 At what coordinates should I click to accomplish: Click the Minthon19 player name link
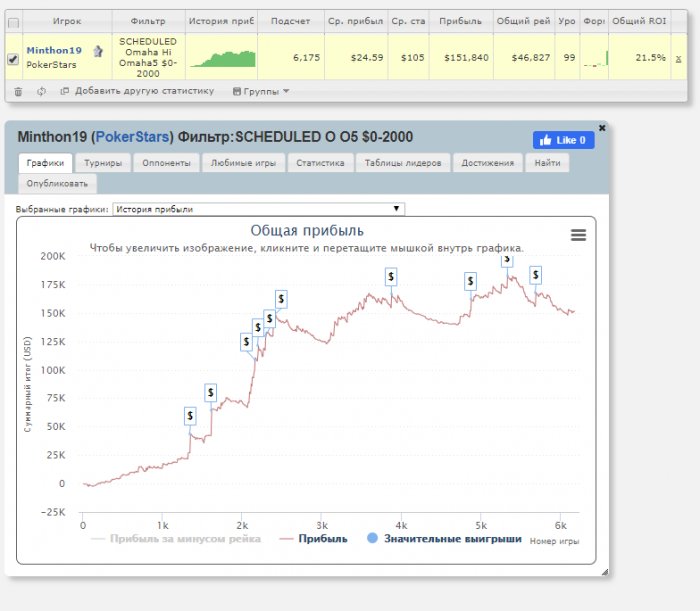tap(54, 50)
